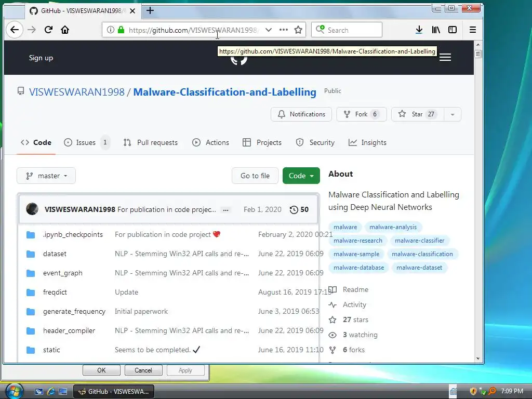Open the generate_frequency folder

(74, 312)
